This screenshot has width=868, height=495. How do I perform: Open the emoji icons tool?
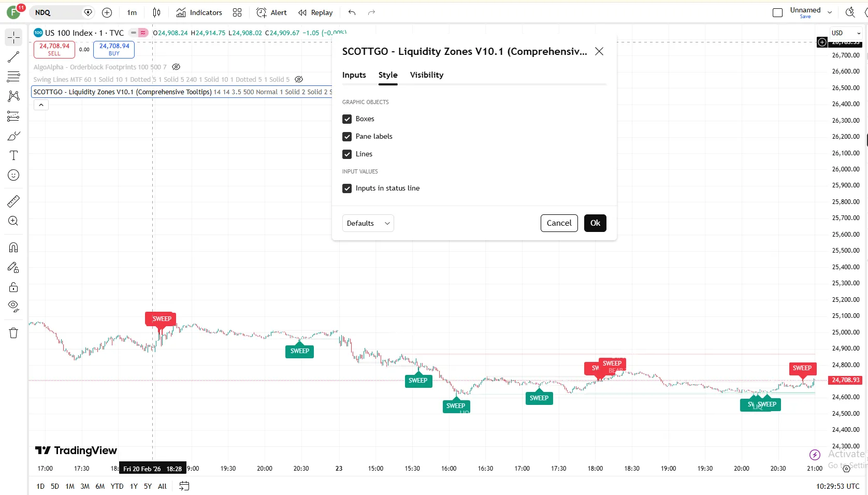click(x=13, y=176)
